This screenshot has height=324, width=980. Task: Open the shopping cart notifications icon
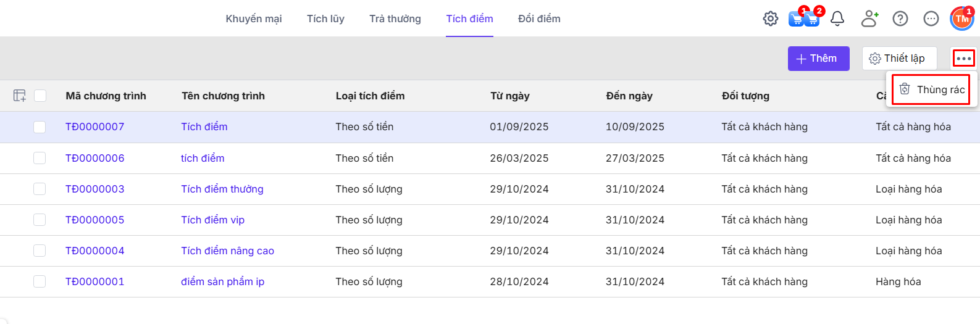804,19
